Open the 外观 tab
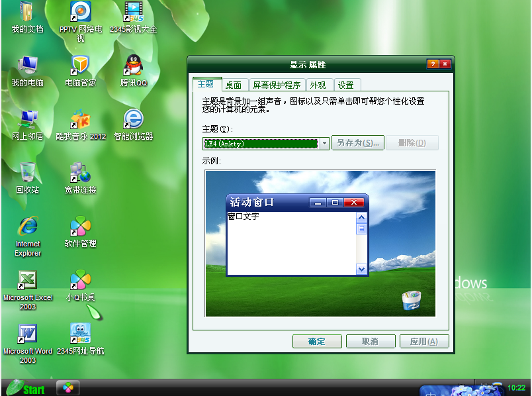Image resolution: width=532 pixels, height=396 pixels. point(318,85)
